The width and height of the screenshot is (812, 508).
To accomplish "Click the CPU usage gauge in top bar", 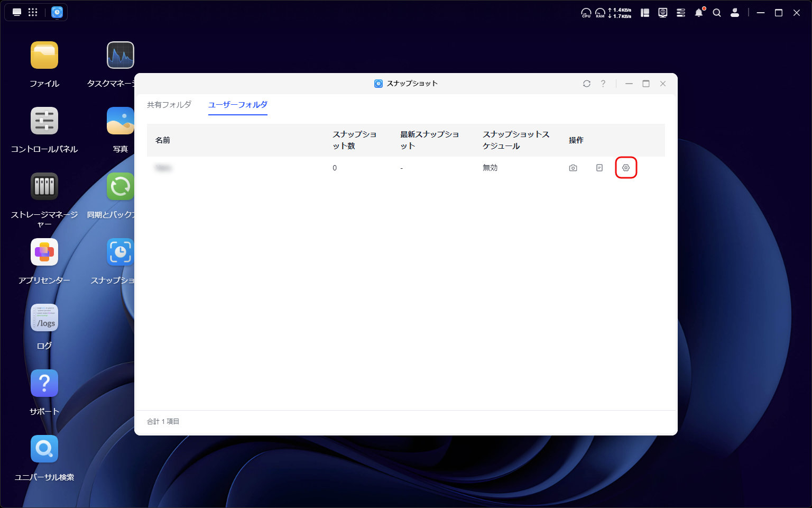I will tap(586, 13).
